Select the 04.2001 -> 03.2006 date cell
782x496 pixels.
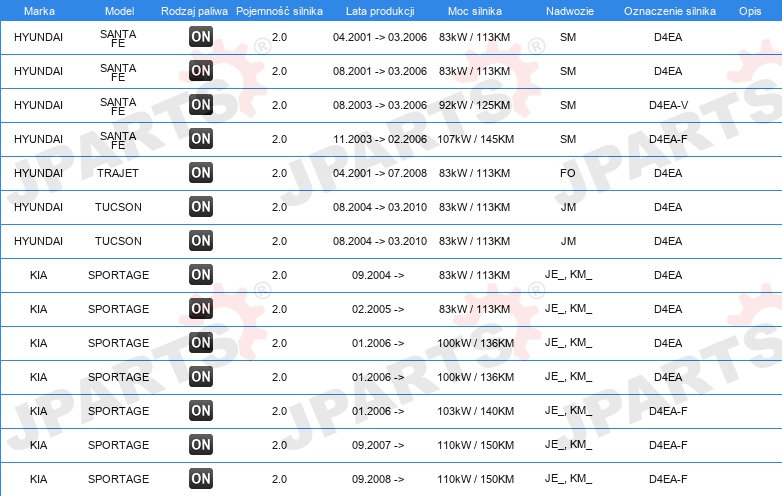pyautogui.click(x=380, y=37)
